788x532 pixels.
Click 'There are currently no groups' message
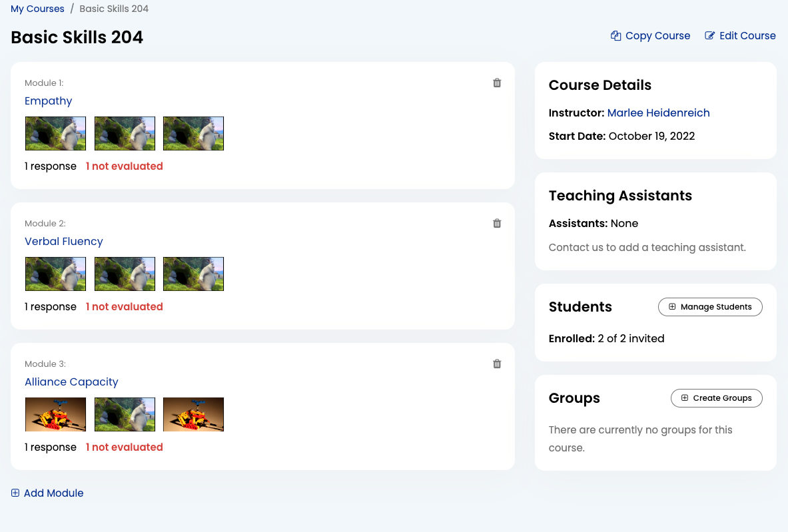[641, 439]
